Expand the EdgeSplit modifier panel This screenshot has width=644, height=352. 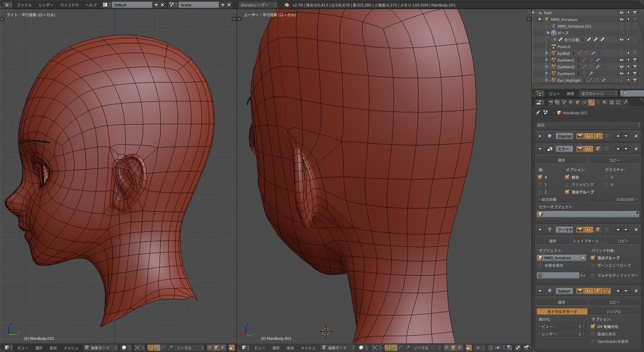click(x=540, y=136)
